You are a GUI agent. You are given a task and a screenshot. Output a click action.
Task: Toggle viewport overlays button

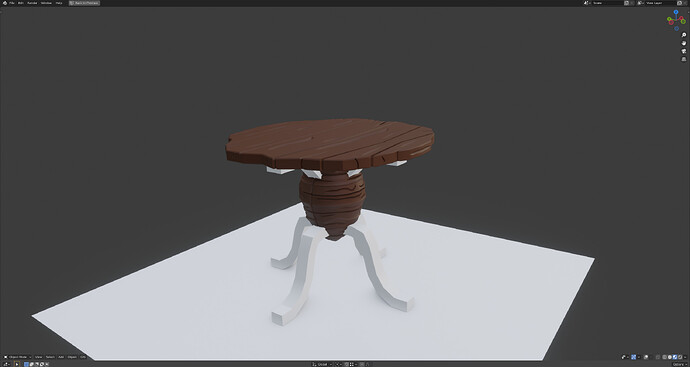pyautogui.click(x=646, y=357)
